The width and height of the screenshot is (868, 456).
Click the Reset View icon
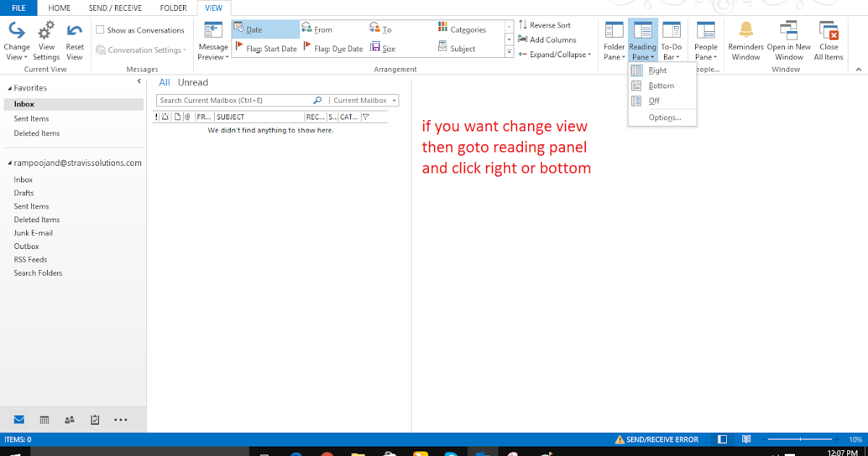click(75, 40)
